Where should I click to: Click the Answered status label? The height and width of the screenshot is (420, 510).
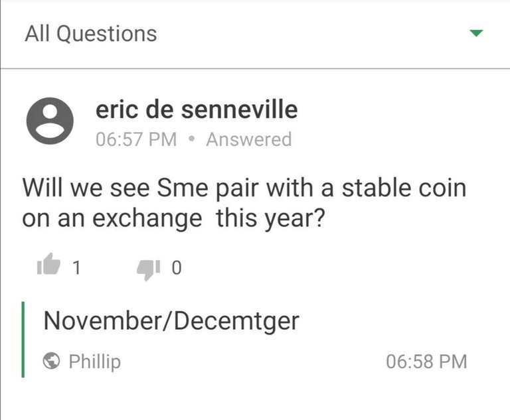pyautogui.click(x=249, y=139)
